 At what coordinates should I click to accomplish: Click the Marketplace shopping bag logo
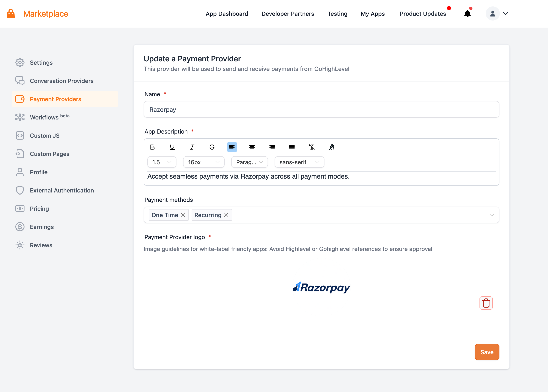tap(11, 14)
